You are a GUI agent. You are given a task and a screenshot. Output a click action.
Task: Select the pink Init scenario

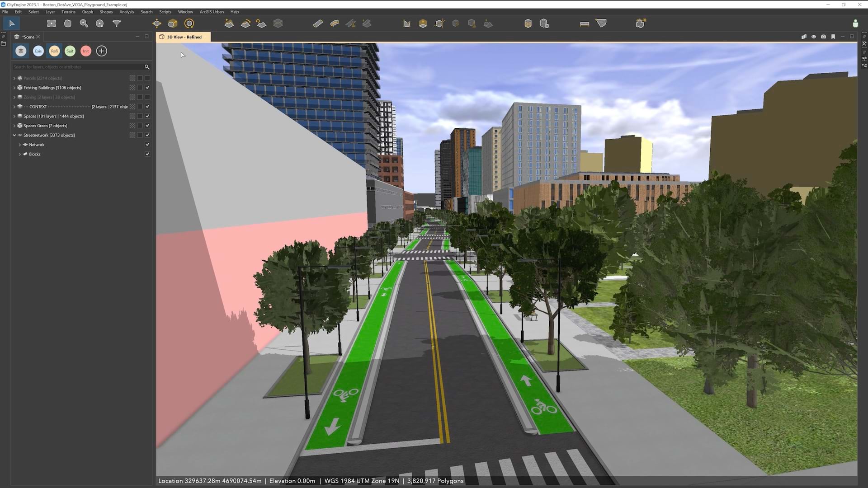(x=86, y=51)
